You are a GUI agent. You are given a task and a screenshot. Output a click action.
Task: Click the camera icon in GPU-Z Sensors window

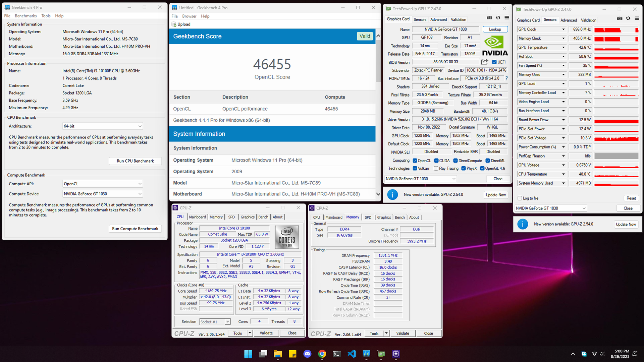(x=620, y=18)
